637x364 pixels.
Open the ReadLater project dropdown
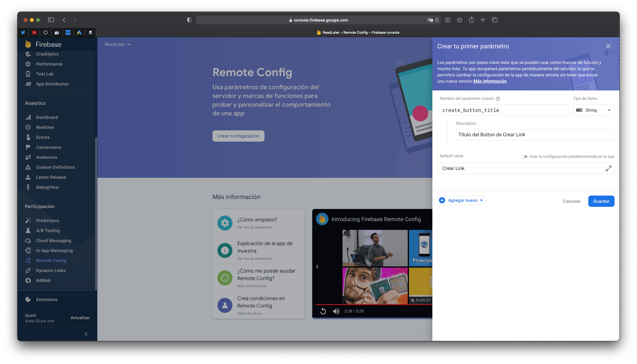(117, 44)
